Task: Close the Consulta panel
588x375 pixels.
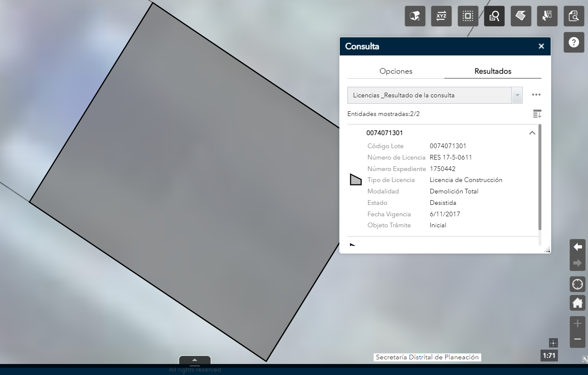Action: tap(541, 47)
